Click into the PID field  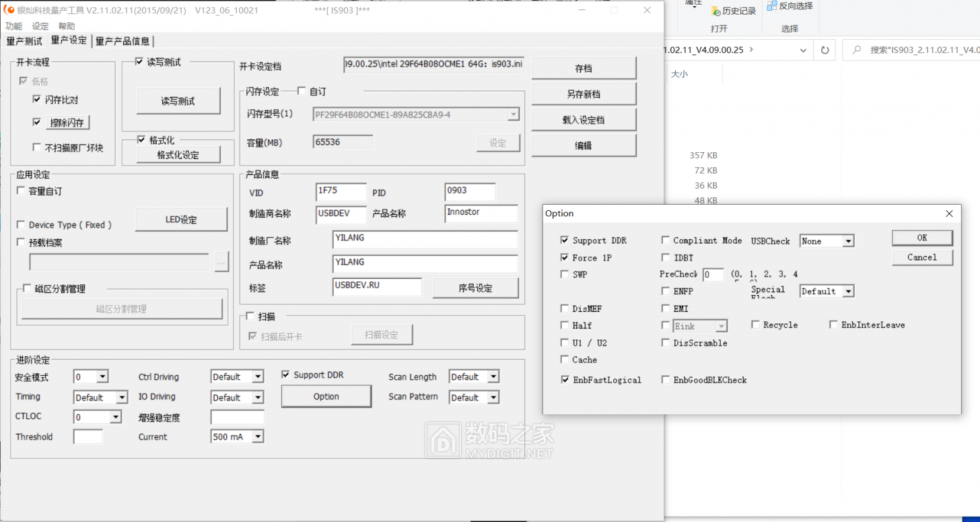pyautogui.click(x=470, y=192)
